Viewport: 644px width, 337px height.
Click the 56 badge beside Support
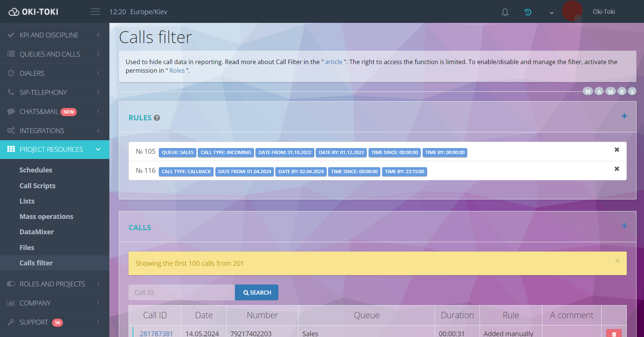pyautogui.click(x=57, y=322)
